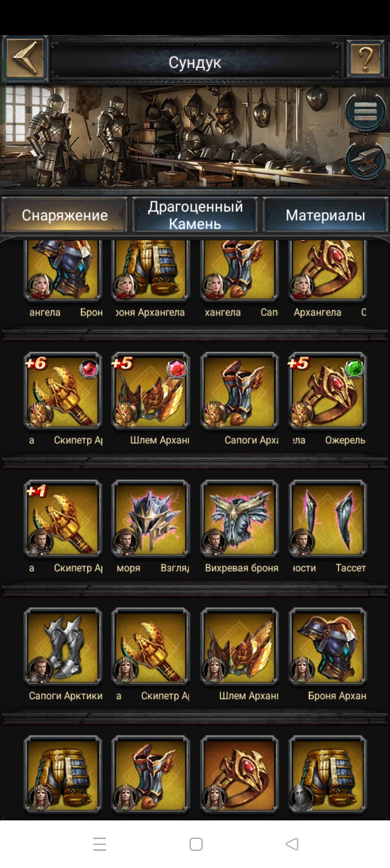
Task: Switch to the Драгоценный Камень tab
Action: point(195,215)
